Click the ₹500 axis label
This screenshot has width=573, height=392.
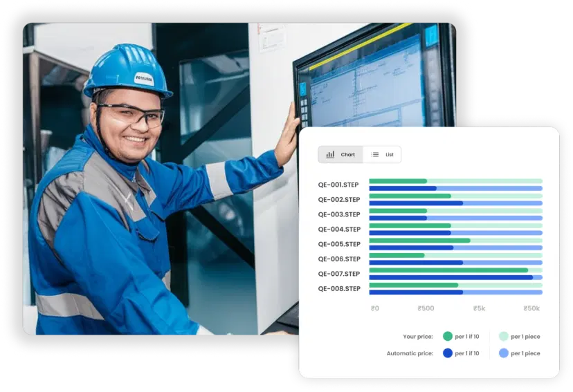(426, 308)
